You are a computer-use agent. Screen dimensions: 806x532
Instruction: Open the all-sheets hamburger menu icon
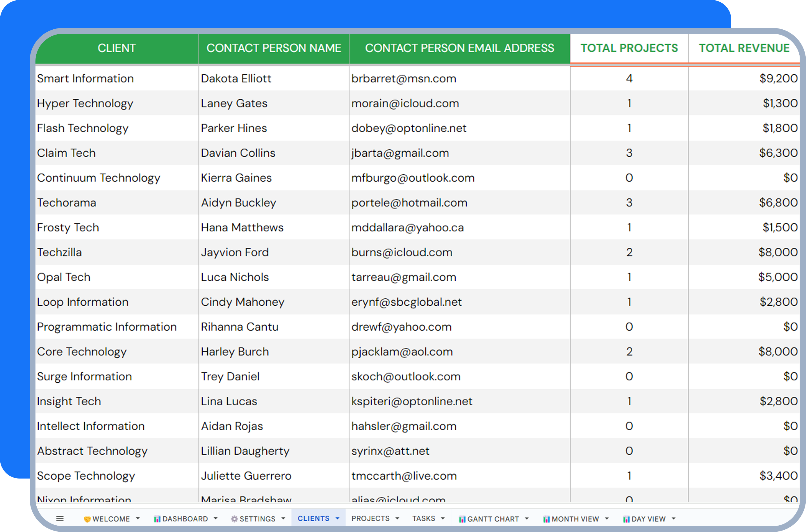click(x=60, y=518)
